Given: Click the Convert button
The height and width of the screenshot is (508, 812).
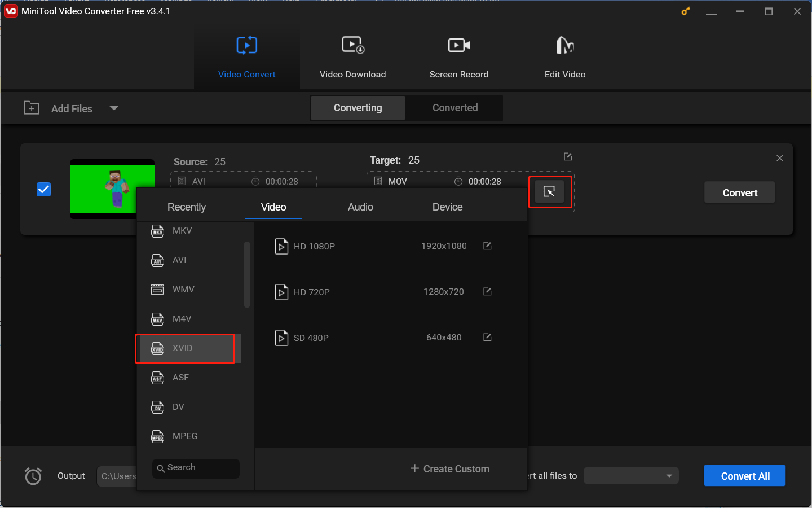Looking at the screenshot, I should pyautogui.click(x=740, y=192).
